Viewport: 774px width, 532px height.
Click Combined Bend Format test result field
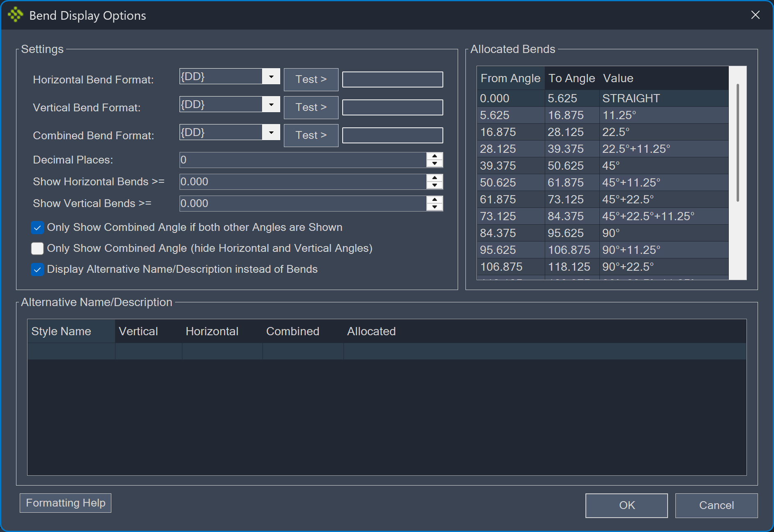(x=392, y=135)
